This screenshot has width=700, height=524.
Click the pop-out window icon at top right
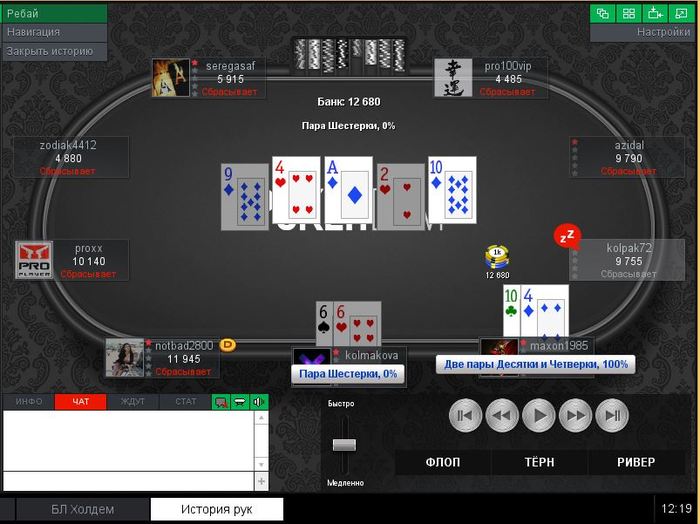coord(681,13)
